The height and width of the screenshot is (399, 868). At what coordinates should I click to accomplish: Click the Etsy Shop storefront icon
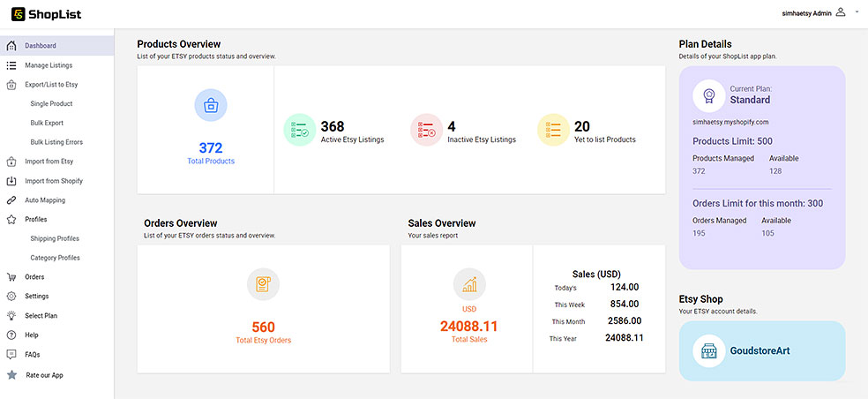point(708,350)
